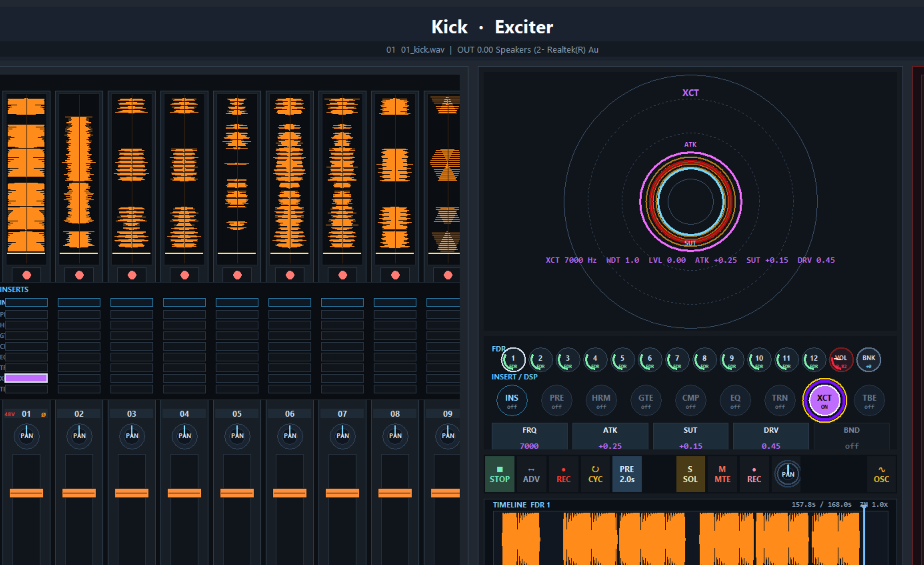924x565 pixels.
Task: Arm record dot under strip 01
Action: point(27,275)
